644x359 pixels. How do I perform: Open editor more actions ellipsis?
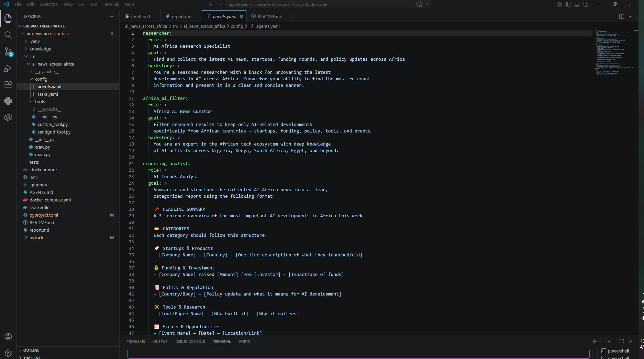tap(631, 16)
